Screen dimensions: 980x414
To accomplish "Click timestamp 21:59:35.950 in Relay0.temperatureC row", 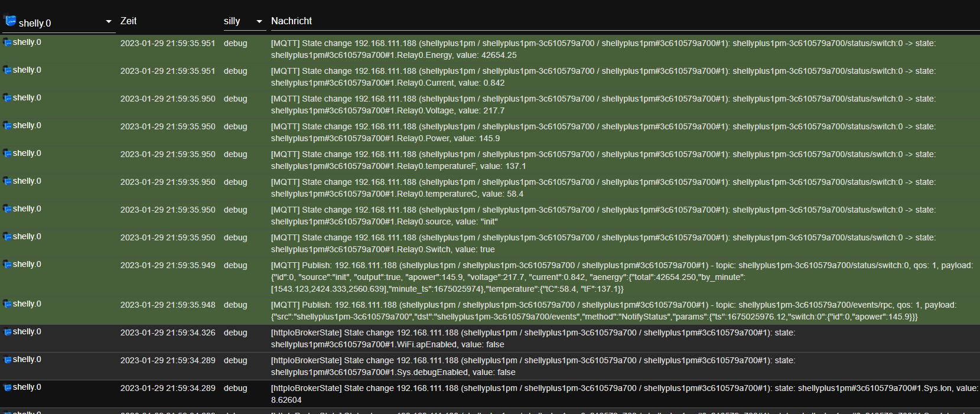I will coord(168,182).
